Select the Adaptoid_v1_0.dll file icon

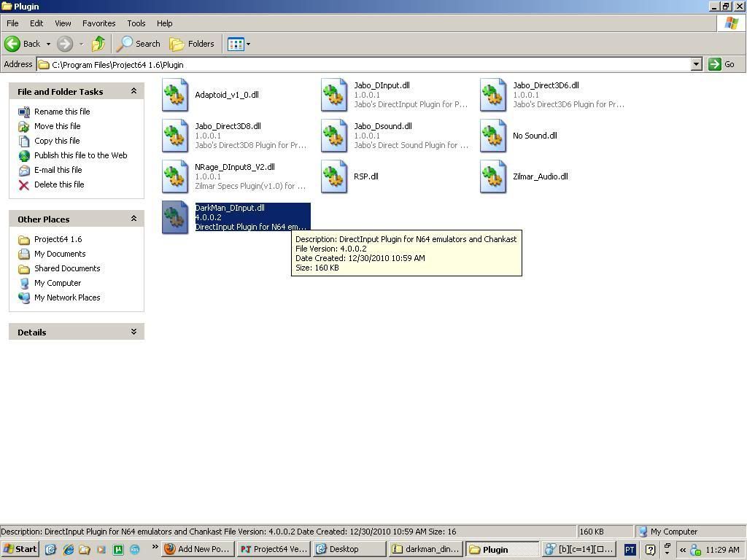[175, 95]
